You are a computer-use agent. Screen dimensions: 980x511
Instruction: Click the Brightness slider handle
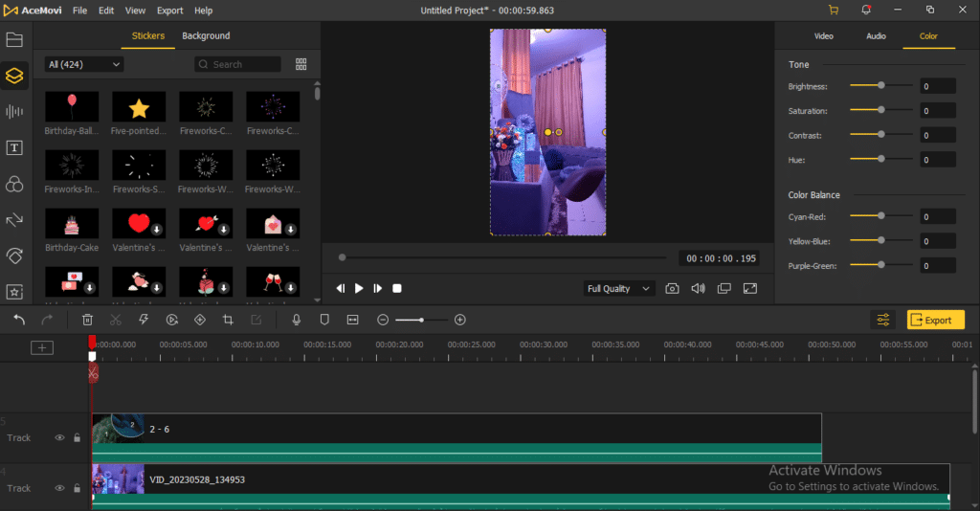[881, 86]
